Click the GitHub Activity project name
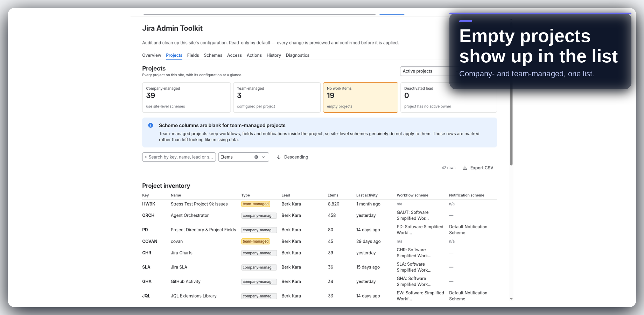The image size is (644, 315). coord(185,281)
